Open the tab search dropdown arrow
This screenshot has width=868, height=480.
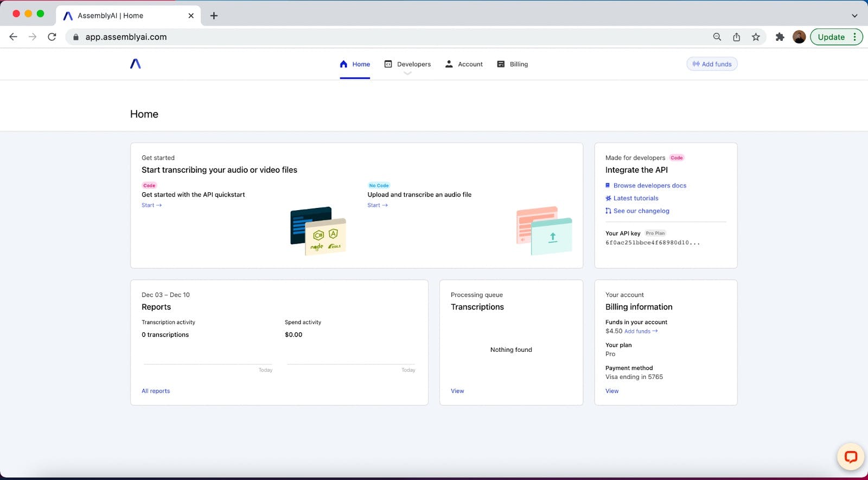point(854,16)
